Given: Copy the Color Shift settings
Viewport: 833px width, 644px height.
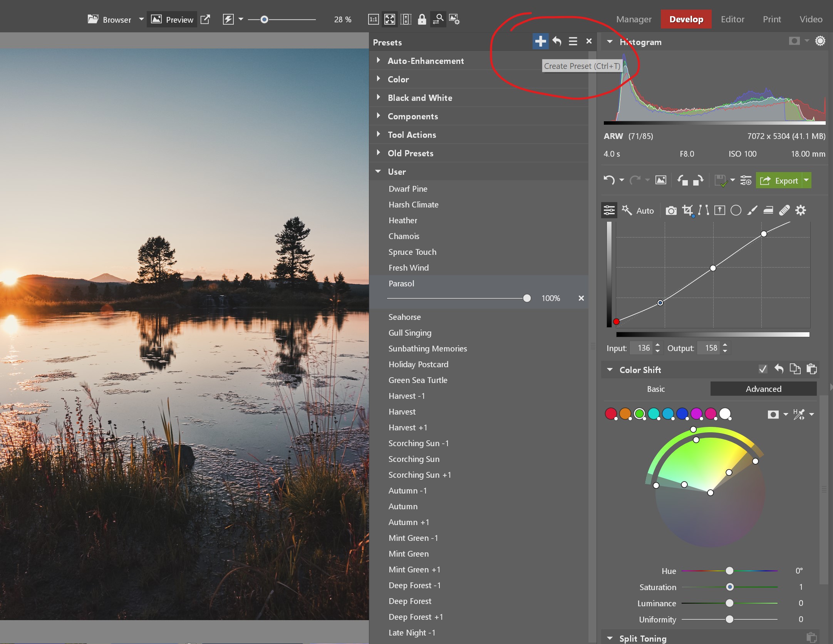Looking at the screenshot, I should click(795, 369).
